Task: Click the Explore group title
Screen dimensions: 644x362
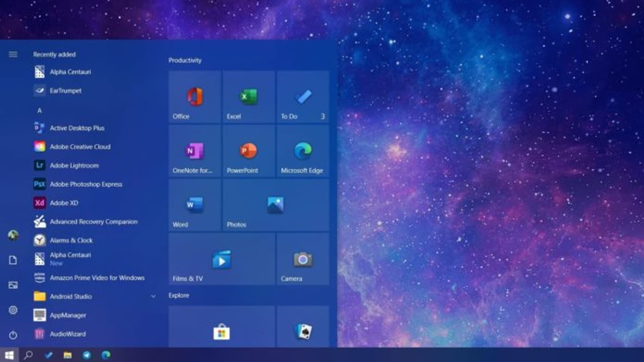Action: [179, 295]
